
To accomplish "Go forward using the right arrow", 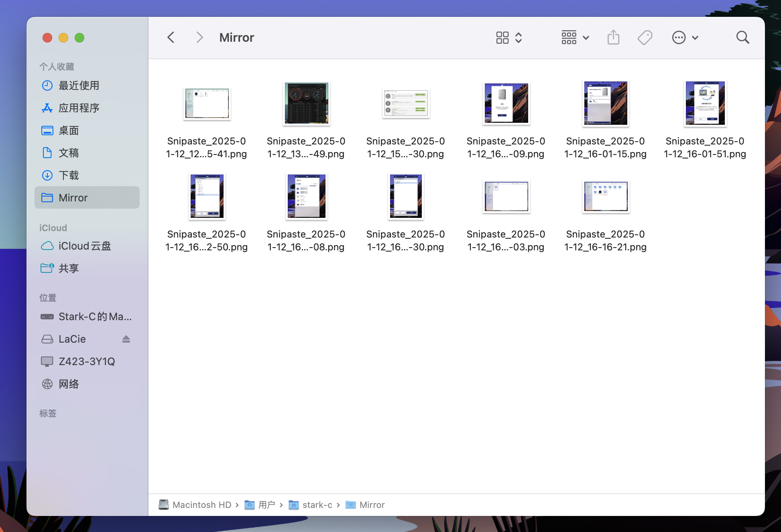I will tap(199, 38).
